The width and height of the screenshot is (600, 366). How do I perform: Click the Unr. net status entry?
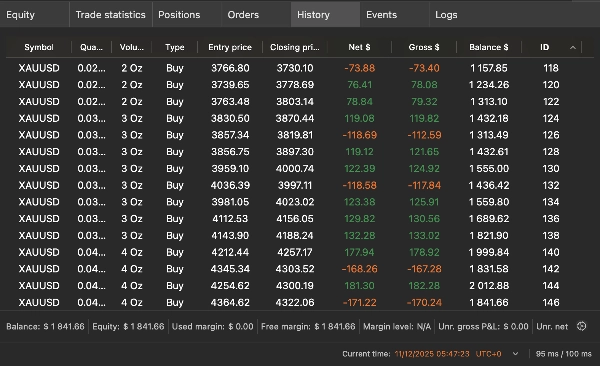[x=552, y=327]
